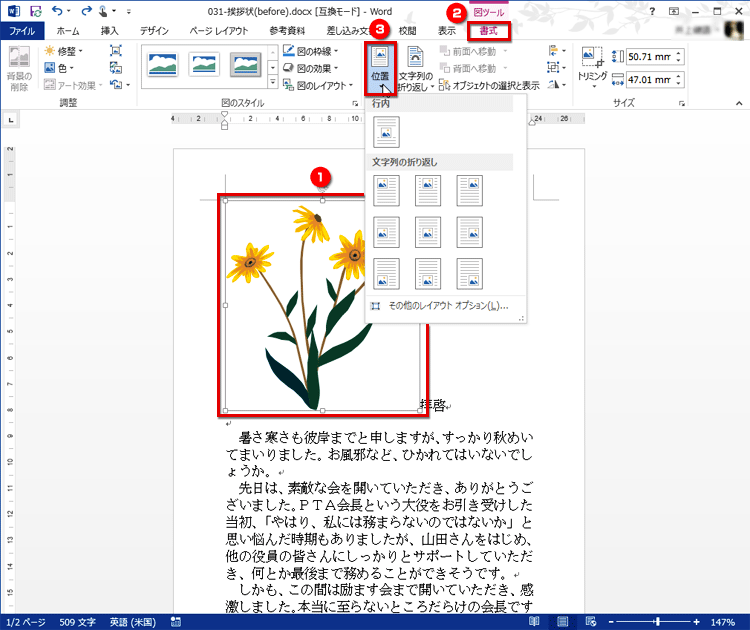Image resolution: width=750 pixels, height=630 pixels.
Task: Select the 行内 inline position option
Action: pyautogui.click(x=386, y=132)
